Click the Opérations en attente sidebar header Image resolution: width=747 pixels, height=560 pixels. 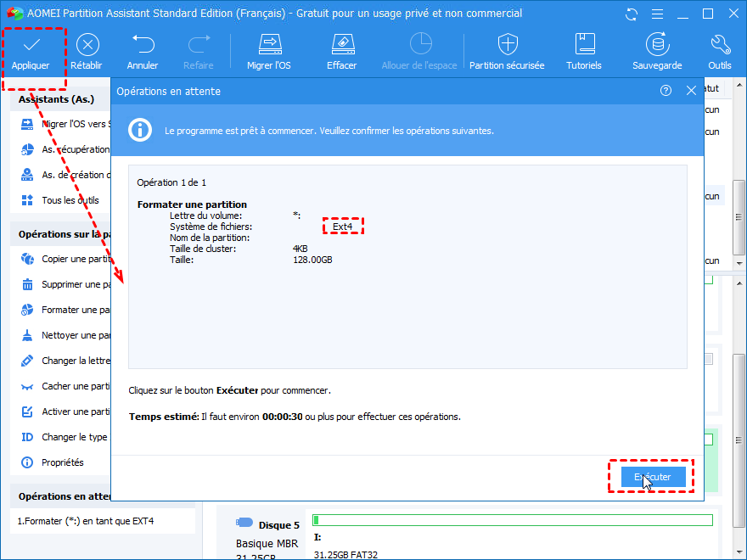(65, 496)
